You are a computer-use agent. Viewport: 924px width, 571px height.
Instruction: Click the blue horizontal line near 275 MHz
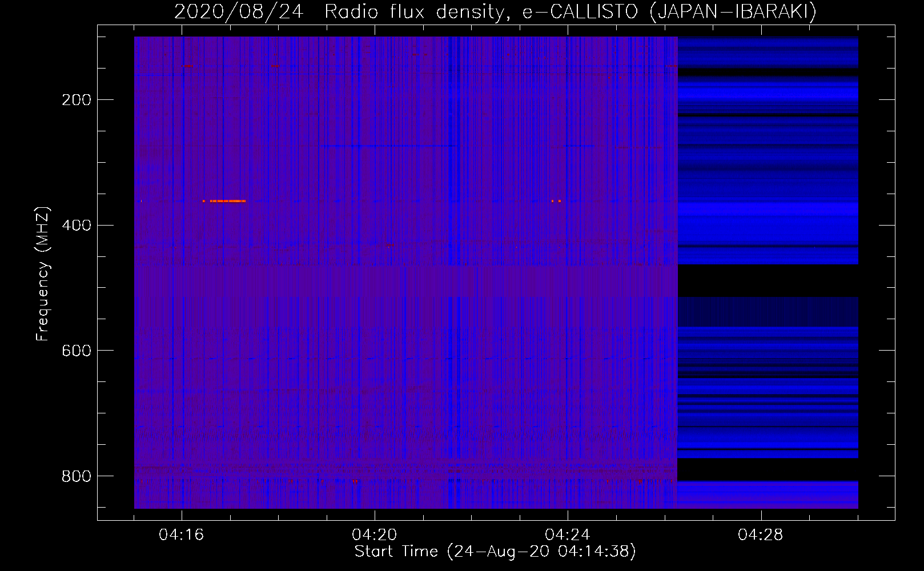(x=389, y=146)
